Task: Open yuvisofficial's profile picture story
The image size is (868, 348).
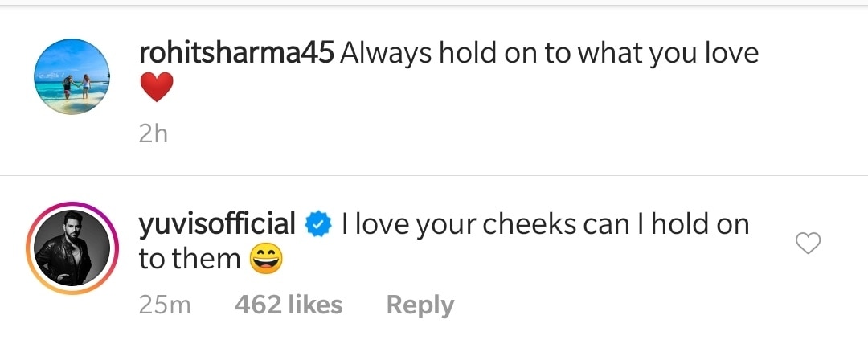Action: coord(68,244)
